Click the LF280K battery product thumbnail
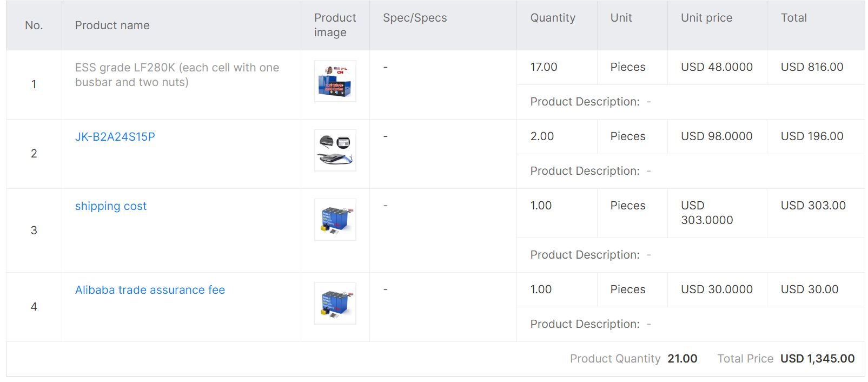 coord(335,81)
